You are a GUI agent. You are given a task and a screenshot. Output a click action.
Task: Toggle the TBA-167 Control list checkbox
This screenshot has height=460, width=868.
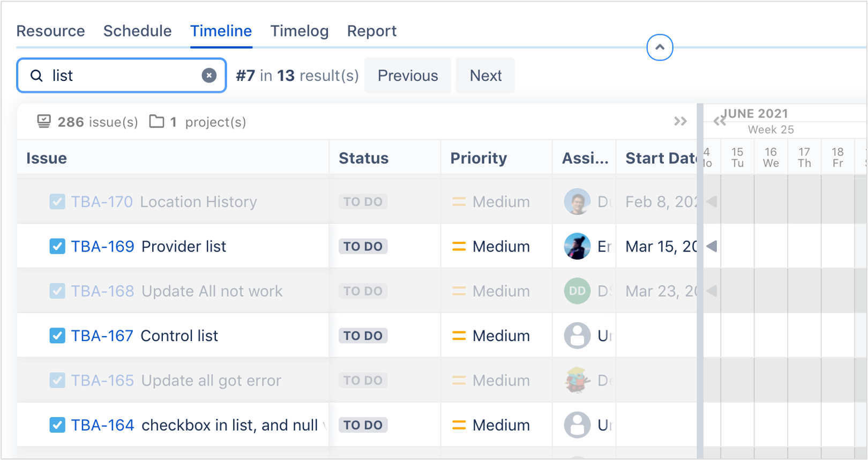57,336
